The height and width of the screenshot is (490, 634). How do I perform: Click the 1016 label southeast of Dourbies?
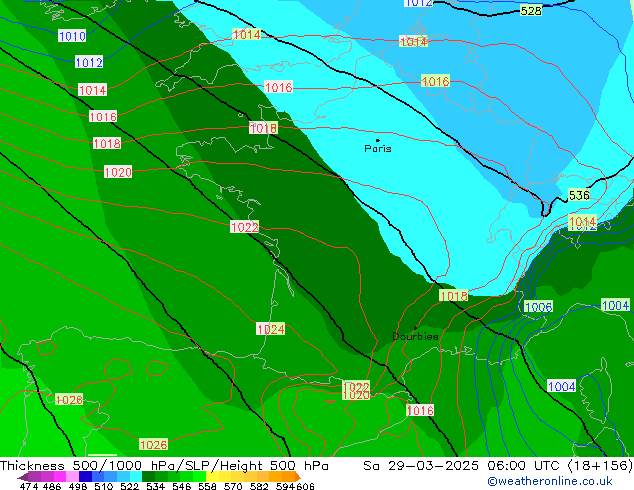[x=420, y=411]
